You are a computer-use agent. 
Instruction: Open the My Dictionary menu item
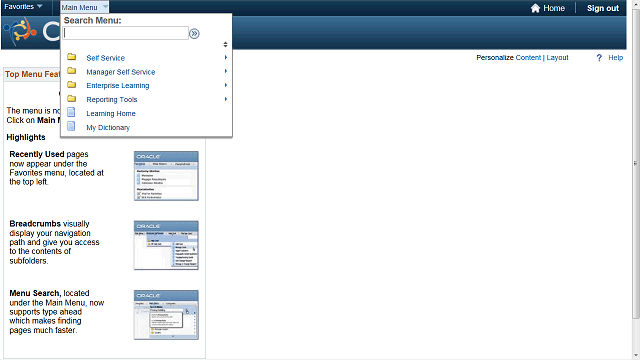108,127
